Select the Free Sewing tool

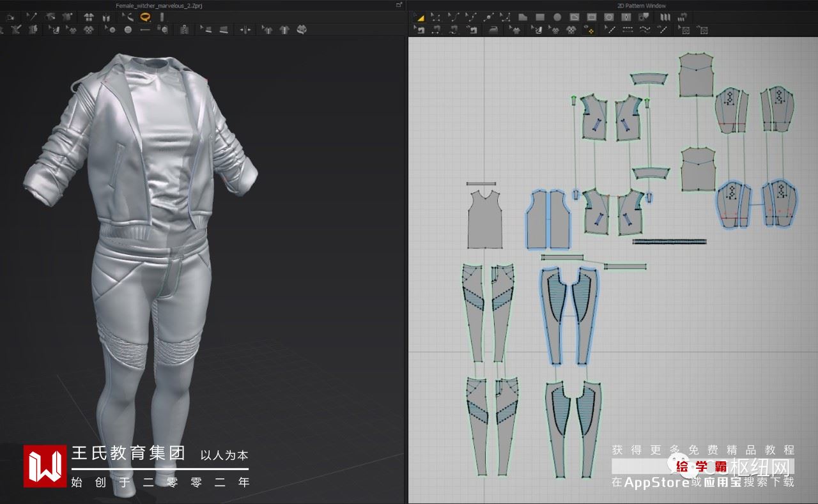pyautogui.click(x=454, y=29)
